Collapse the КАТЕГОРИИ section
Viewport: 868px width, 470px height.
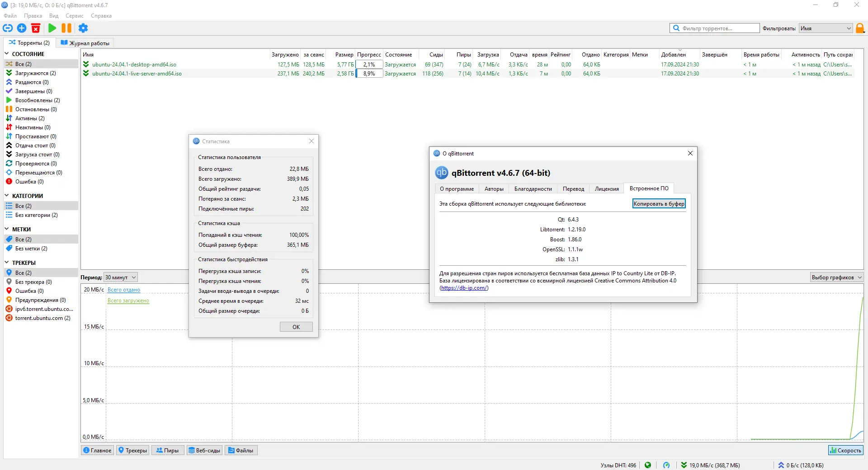pos(7,196)
